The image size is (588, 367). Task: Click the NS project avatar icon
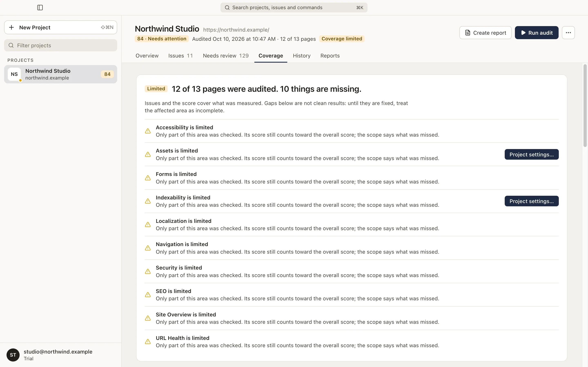[14, 74]
